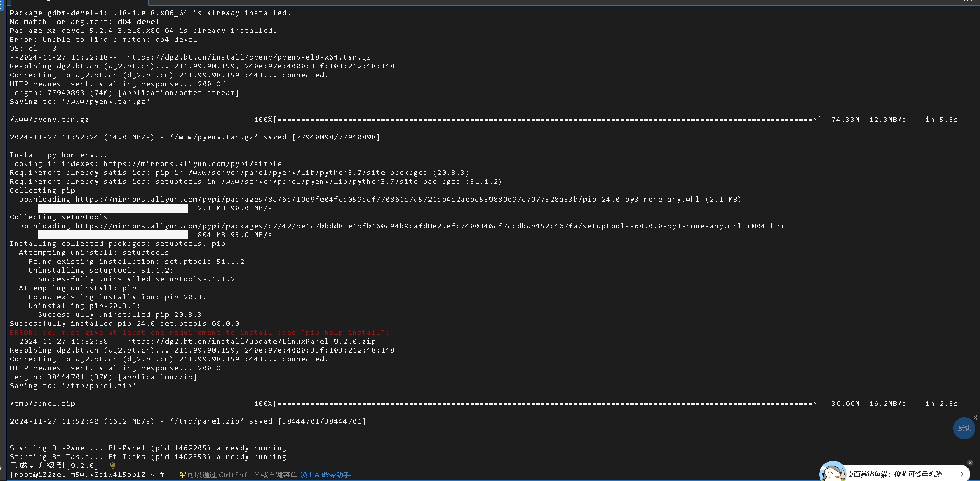The image size is (980, 481).
Task: Click the shell prompt [root@iZ2ze1fm5wuv8siw4l5oblZ ~]#
Action: click(87, 474)
